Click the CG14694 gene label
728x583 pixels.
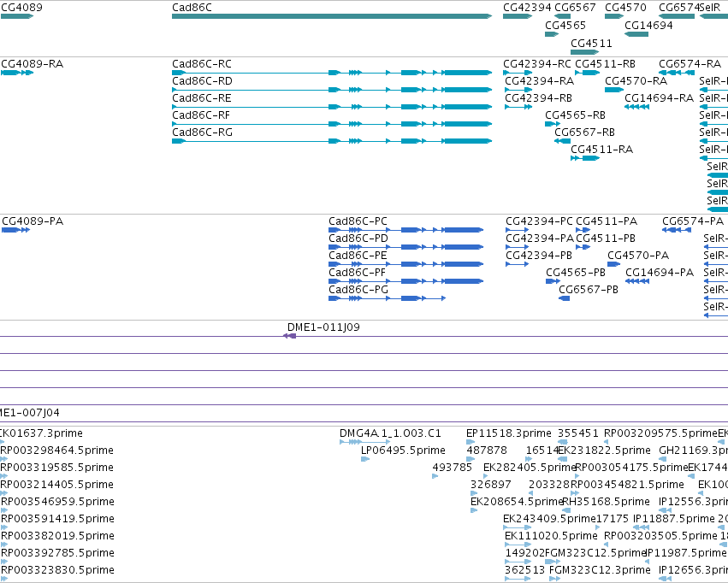[x=648, y=26]
